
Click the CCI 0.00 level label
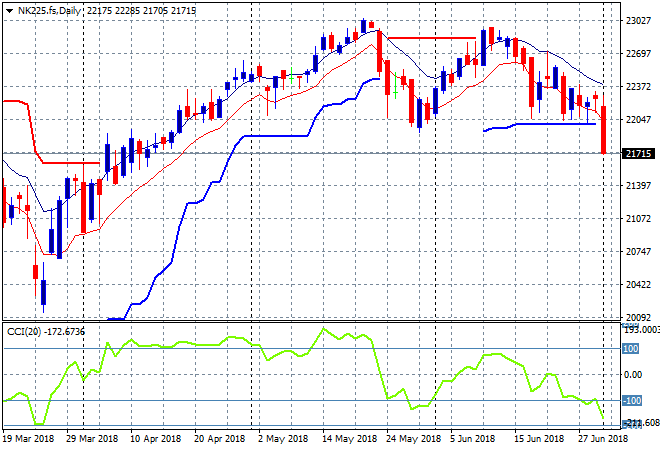coord(633,375)
